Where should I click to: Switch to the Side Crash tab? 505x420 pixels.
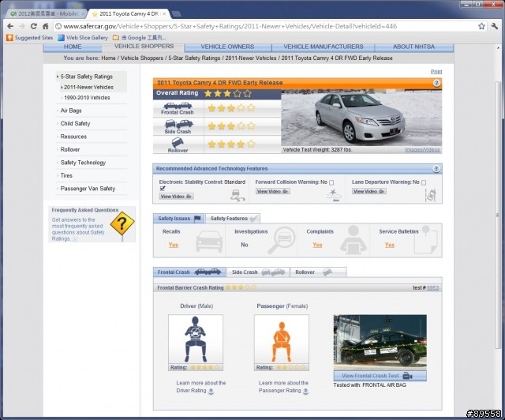click(258, 272)
